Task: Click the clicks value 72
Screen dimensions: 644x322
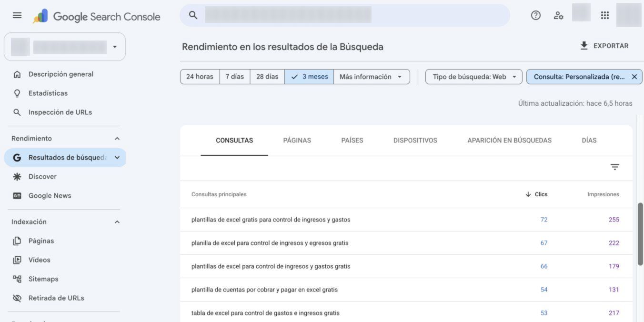Action: click(x=544, y=220)
